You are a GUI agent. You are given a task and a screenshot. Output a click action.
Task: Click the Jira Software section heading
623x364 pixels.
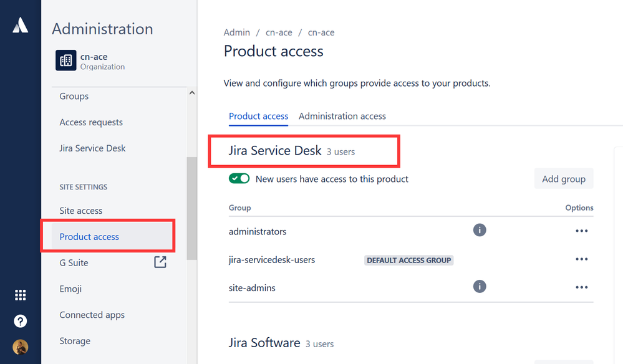[264, 343]
